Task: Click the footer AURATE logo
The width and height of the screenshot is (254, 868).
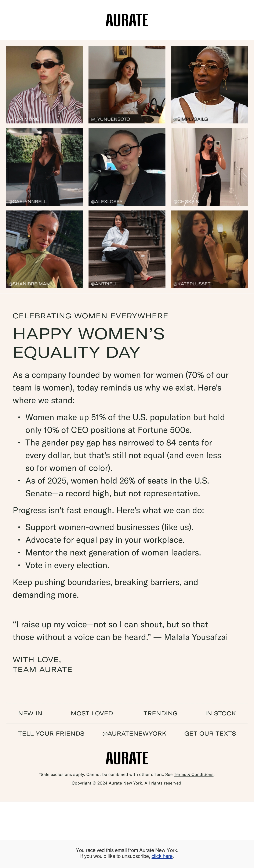Action: 127,758
